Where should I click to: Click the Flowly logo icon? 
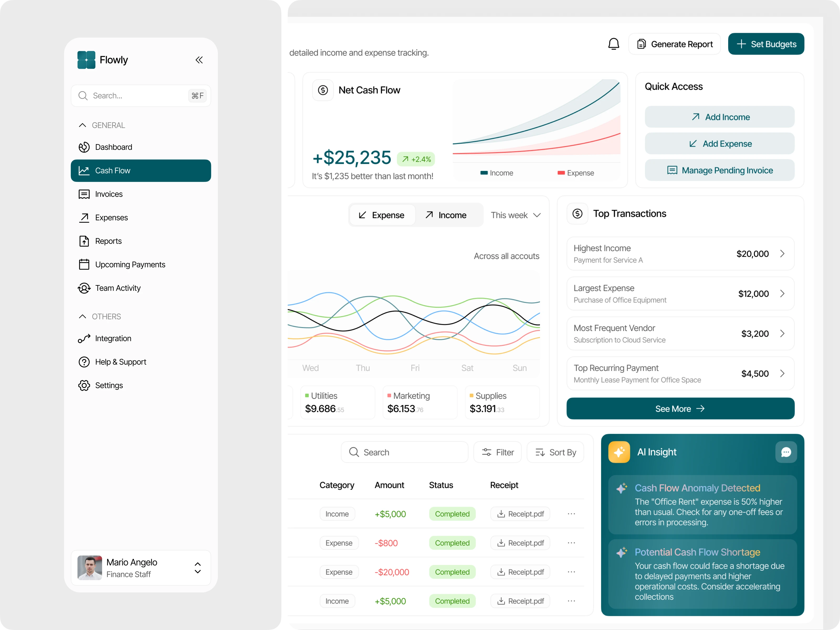click(x=86, y=60)
